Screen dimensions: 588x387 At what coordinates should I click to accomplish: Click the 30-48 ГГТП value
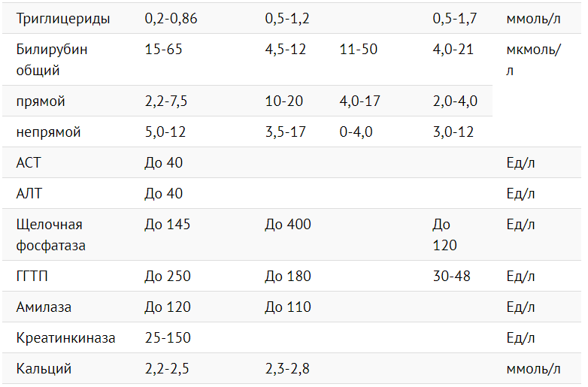point(452,276)
